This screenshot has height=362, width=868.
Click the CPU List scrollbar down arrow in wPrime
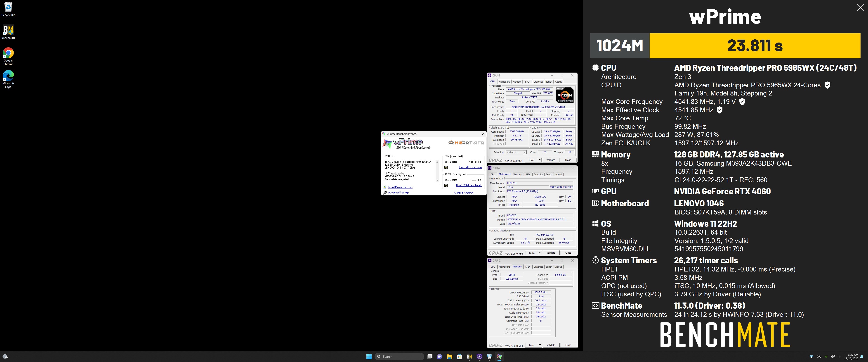pos(437,181)
